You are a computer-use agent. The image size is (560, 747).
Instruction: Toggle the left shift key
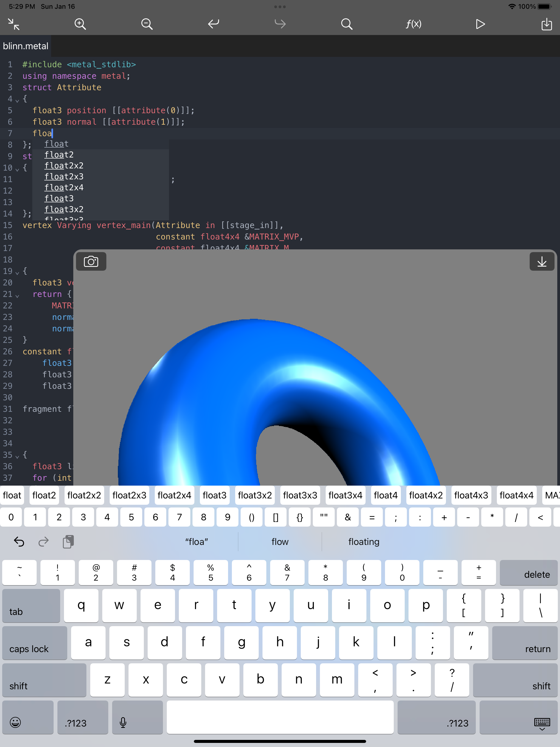pyautogui.click(x=44, y=680)
